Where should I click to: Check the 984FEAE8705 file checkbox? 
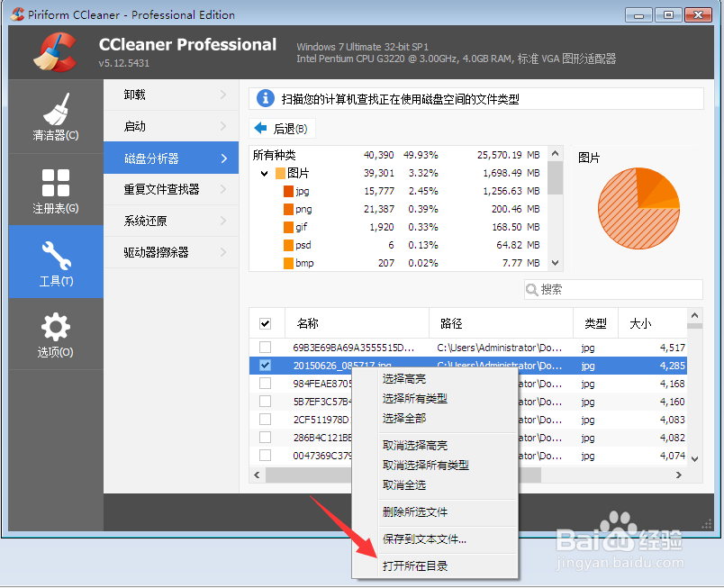click(265, 383)
